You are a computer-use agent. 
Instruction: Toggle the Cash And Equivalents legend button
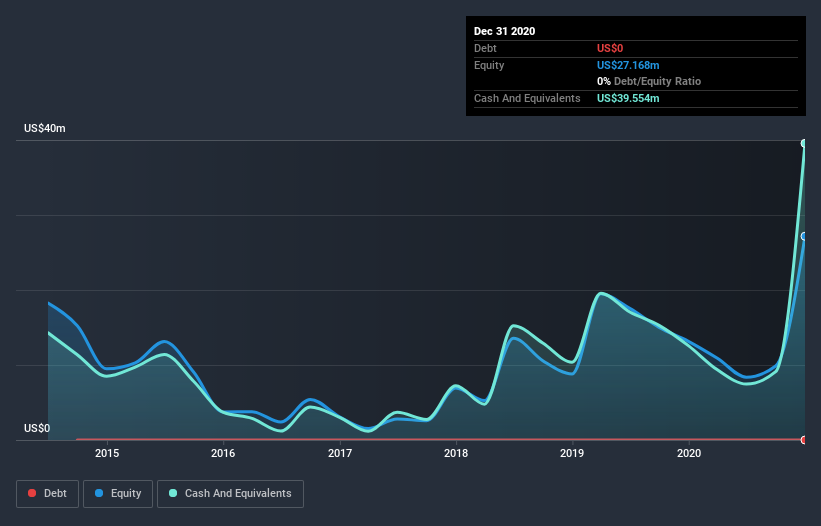coord(230,494)
